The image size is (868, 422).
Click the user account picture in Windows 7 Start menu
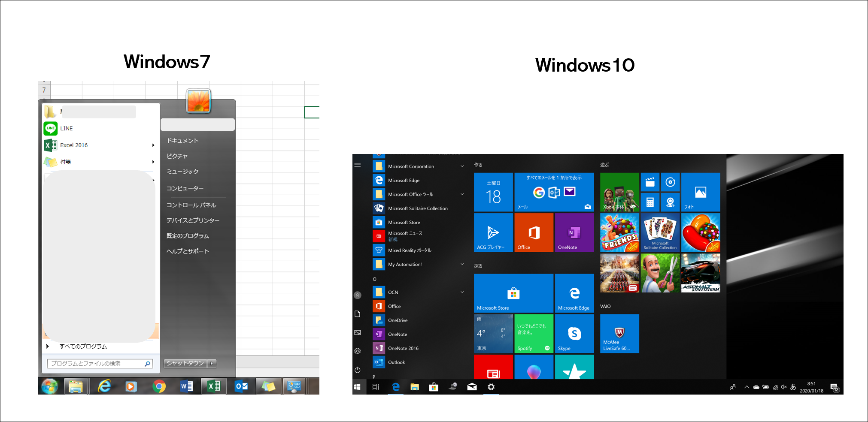[198, 101]
